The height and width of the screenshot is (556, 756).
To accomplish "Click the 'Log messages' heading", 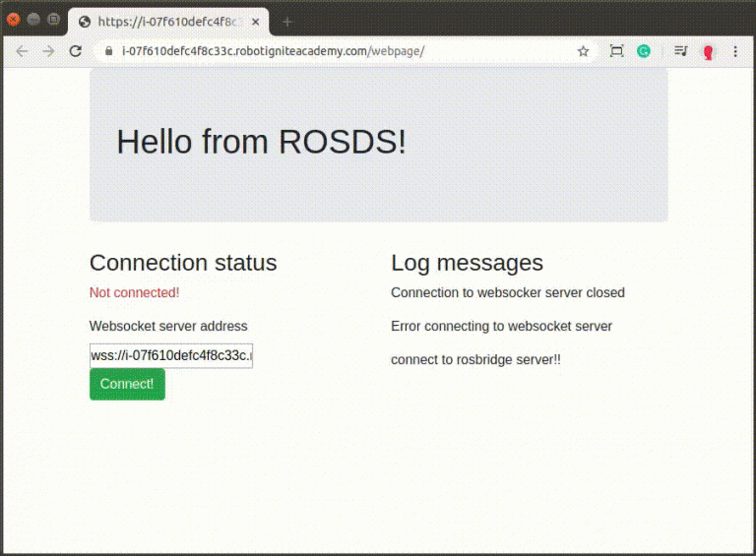I will point(468,263).
